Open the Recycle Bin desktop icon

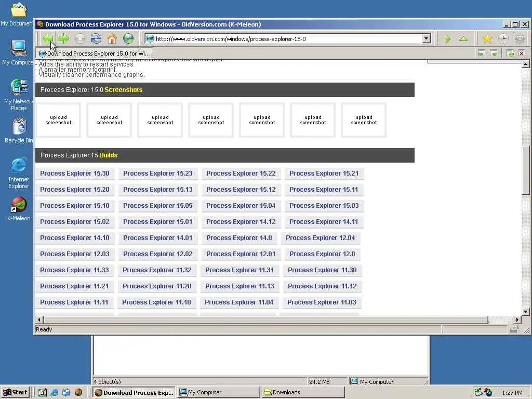[18, 130]
